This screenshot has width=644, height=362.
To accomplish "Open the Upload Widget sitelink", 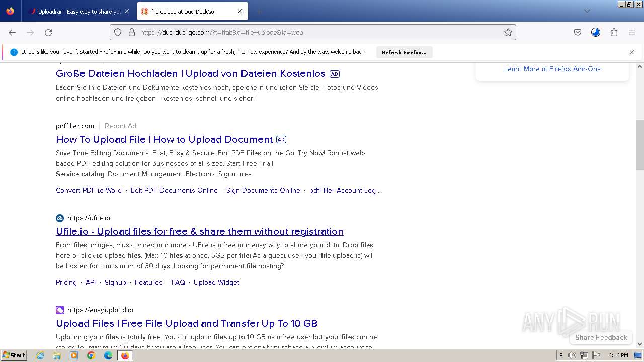I will point(216,283).
